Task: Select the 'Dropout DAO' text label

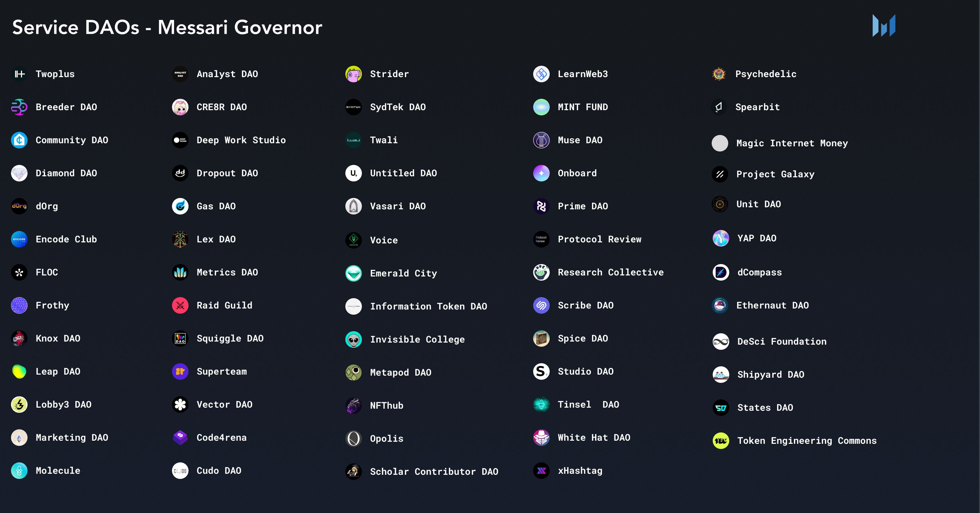Action: 227,173
